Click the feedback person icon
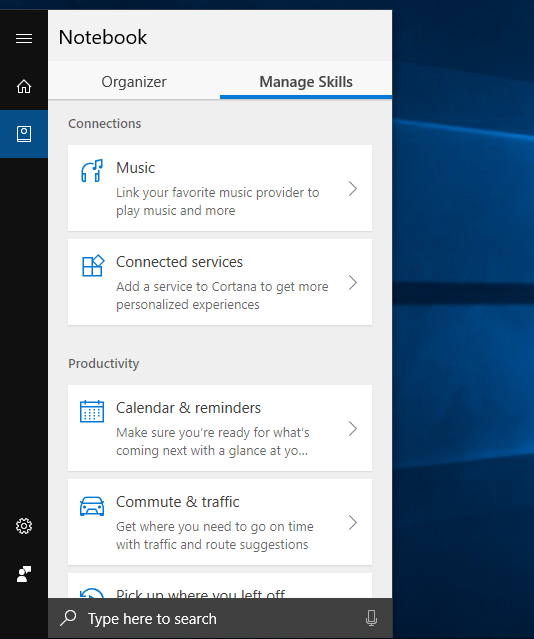 click(x=24, y=574)
